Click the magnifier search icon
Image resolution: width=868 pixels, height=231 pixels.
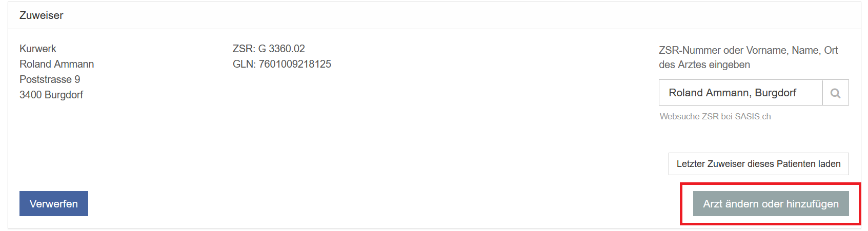click(835, 93)
